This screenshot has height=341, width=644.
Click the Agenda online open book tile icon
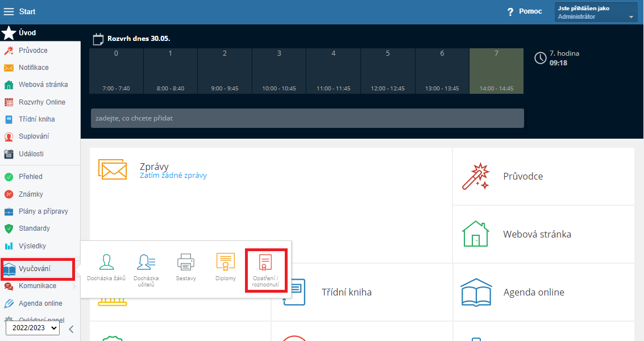(476, 292)
